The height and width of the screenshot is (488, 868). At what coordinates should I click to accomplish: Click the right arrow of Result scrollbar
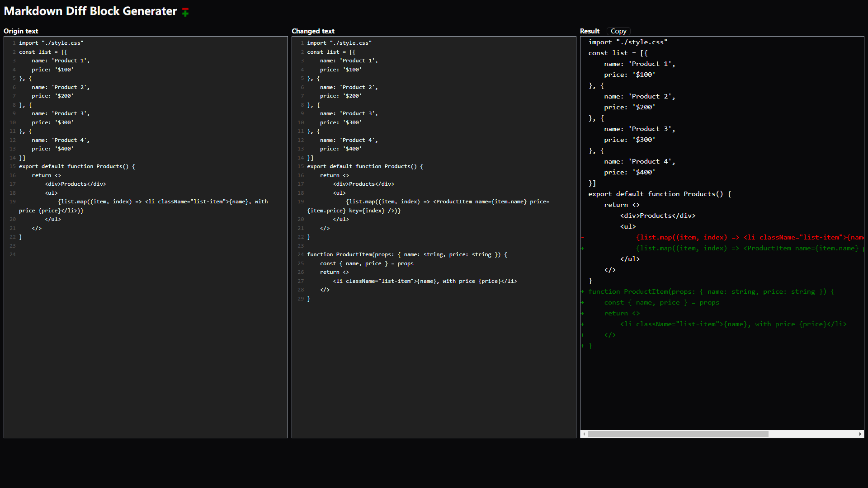(860, 434)
